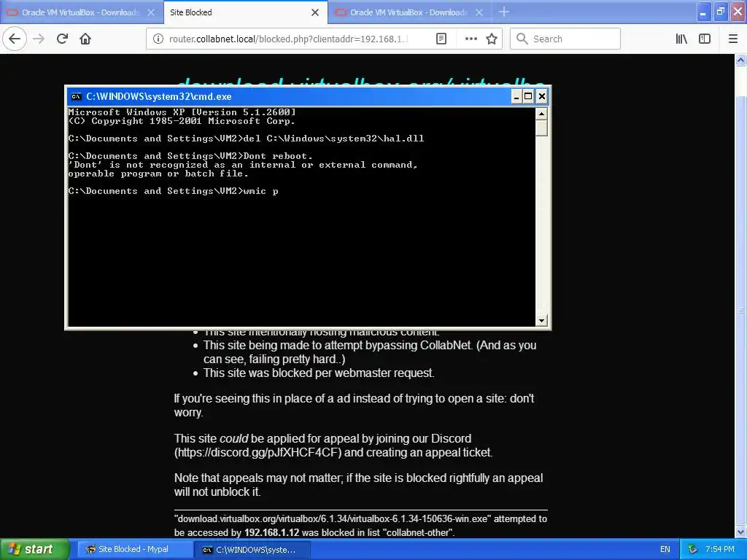Image resolution: width=747 pixels, height=560 pixels.
Task: Click cmd scrollbar down arrow
Action: (x=541, y=321)
